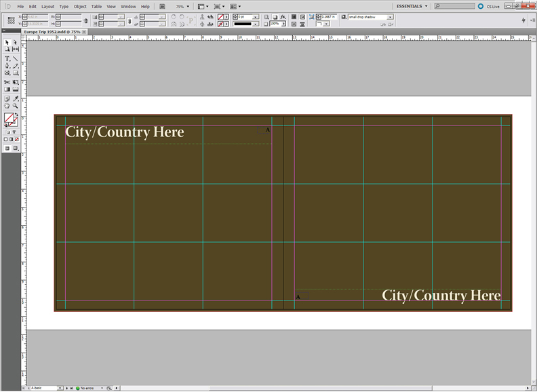Image resolution: width=537 pixels, height=392 pixels.
Task: Select the Line tool
Action: pos(15,58)
